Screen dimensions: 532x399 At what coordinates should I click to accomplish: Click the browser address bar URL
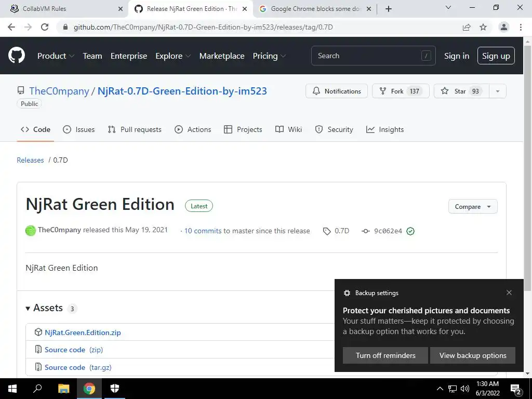tap(203, 27)
